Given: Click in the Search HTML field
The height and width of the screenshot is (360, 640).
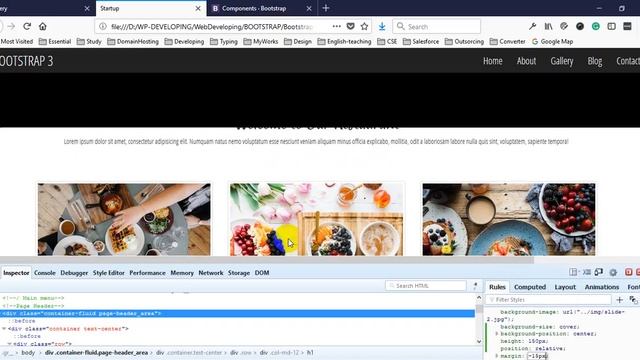Looking at the screenshot, I should point(426,286).
